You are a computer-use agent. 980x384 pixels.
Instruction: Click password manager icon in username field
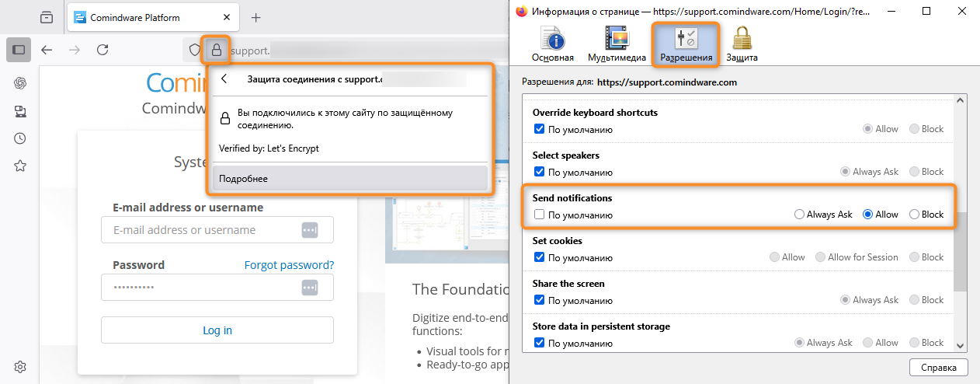[x=310, y=230]
